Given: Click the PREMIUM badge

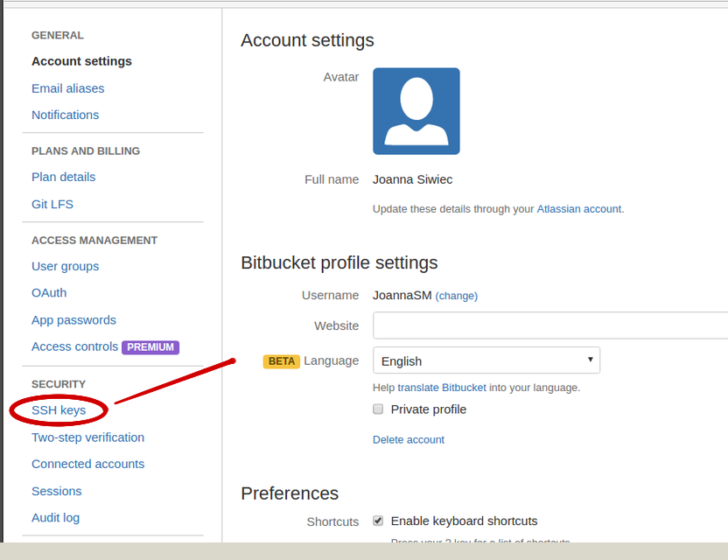Looking at the screenshot, I should click(x=150, y=347).
